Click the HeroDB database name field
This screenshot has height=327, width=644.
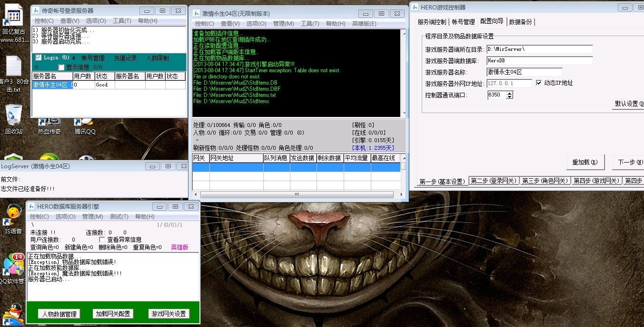(x=539, y=61)
